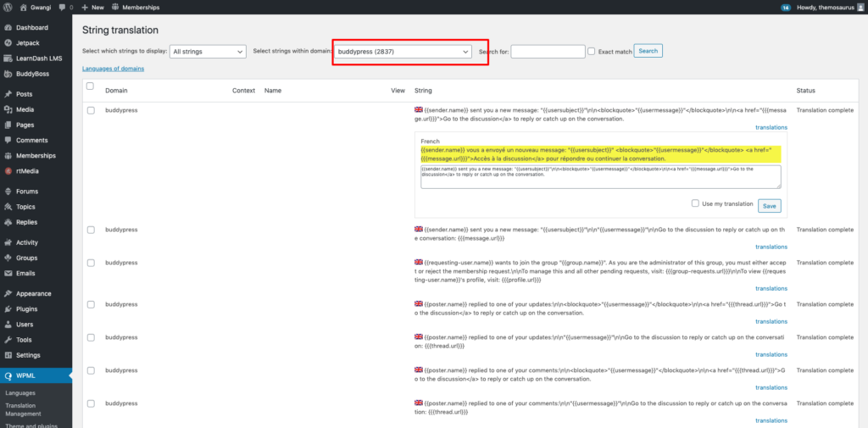868x428 pixels.
Task: Click the Users sidebar icon
Action: click(8, 325)
